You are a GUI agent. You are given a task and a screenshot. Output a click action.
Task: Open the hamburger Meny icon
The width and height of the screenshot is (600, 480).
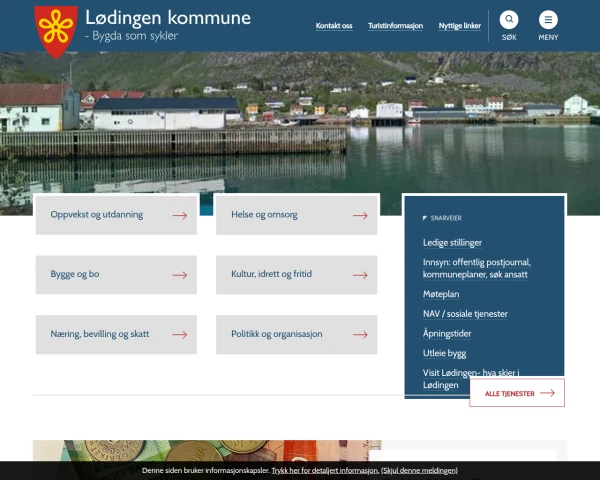(548, 20)
